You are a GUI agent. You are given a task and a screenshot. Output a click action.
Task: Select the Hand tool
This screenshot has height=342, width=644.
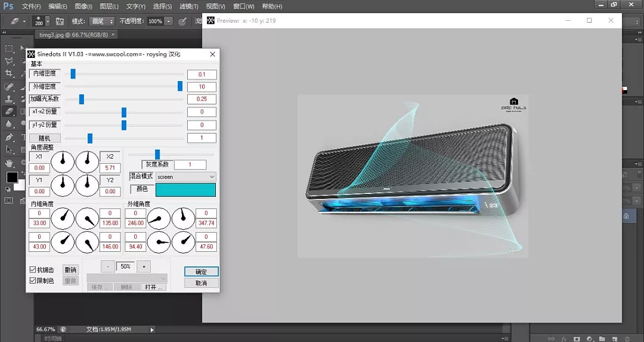click(x=8, y=163)
